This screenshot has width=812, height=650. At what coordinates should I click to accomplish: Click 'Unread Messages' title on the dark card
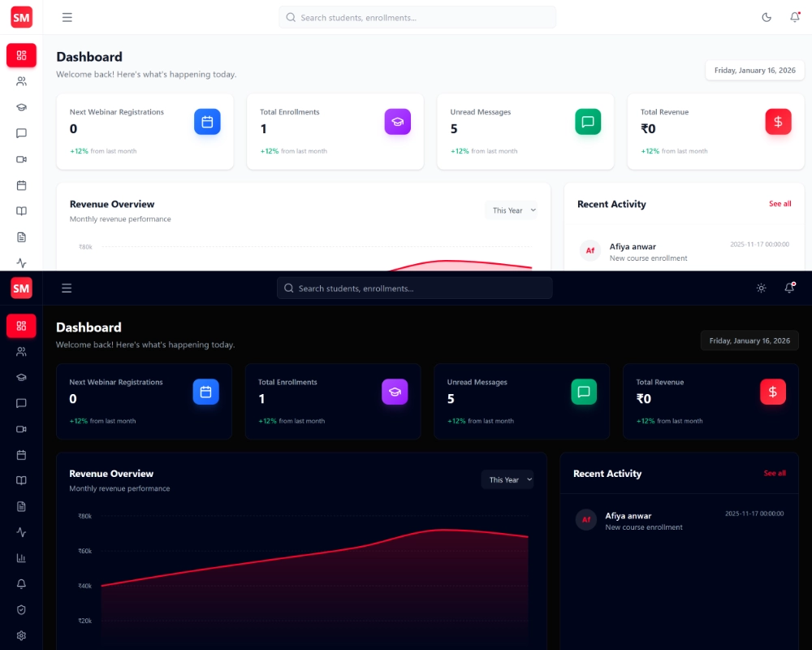click(x=477, y=382)
